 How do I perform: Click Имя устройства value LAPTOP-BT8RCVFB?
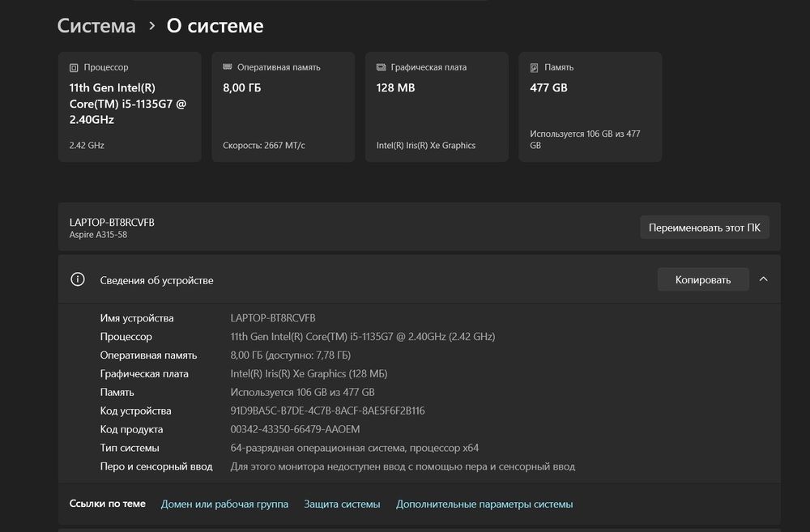tap(273, 317)
